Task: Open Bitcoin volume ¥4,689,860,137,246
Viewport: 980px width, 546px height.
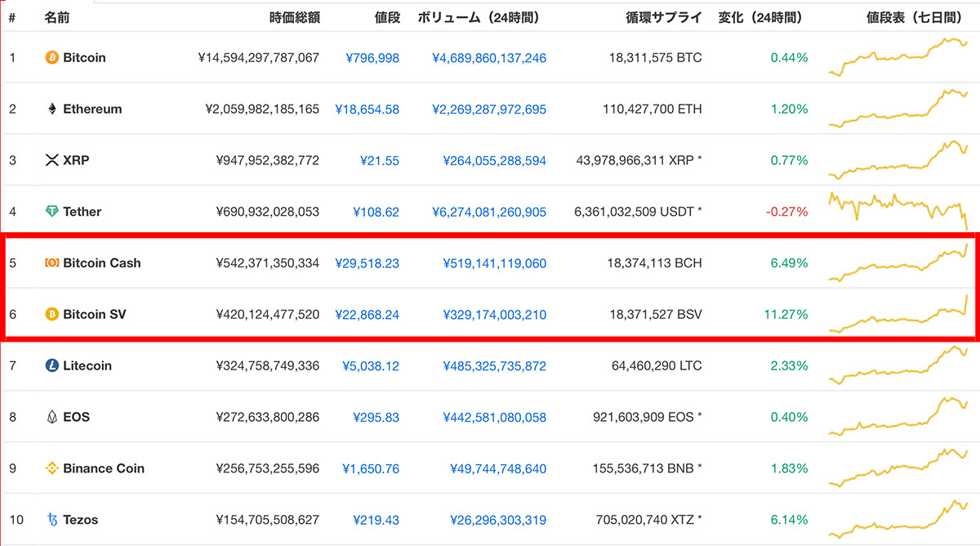Action: coord(489,58)
